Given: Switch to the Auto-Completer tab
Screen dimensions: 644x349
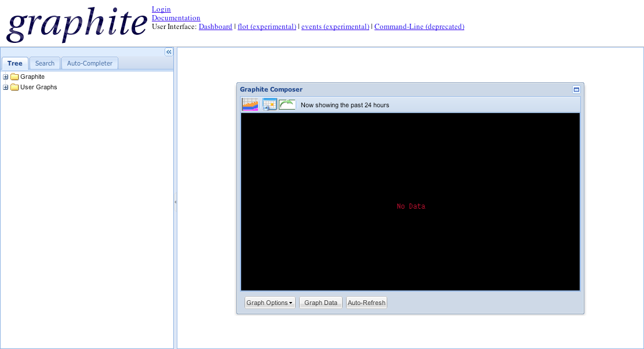Looking at the screenshot, I should pyautogui.click(x=90, y=63).
